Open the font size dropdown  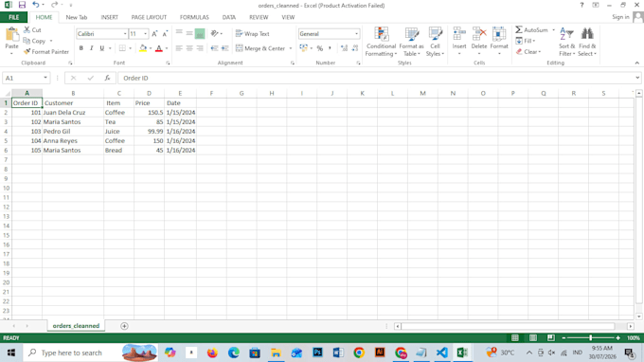[x=146, y=34]
